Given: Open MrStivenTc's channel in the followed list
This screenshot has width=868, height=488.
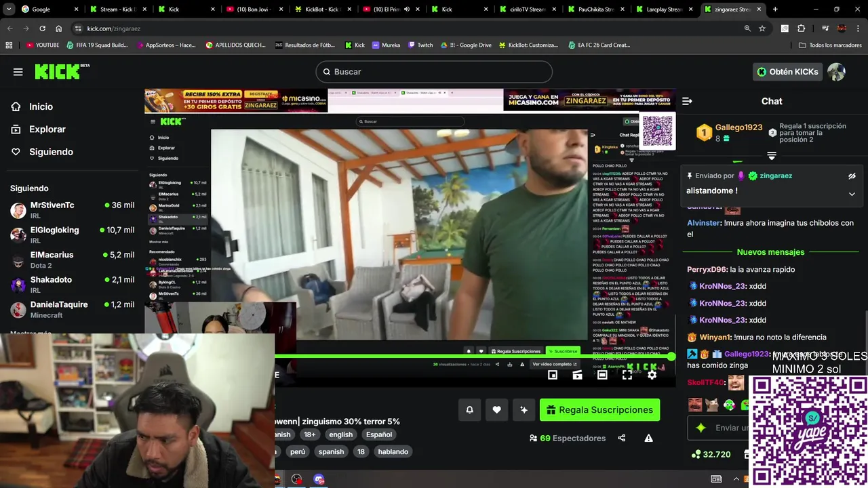Looking at the screenshot, I should pos(72,209).
